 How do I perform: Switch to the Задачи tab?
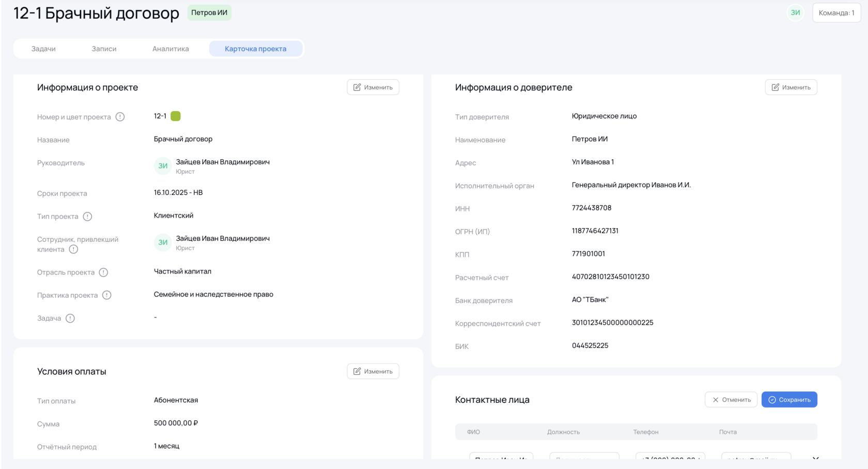coord(43,49)
